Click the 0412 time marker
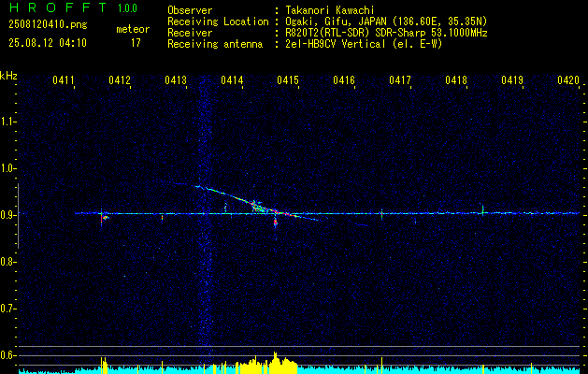 tap(120, 79)
